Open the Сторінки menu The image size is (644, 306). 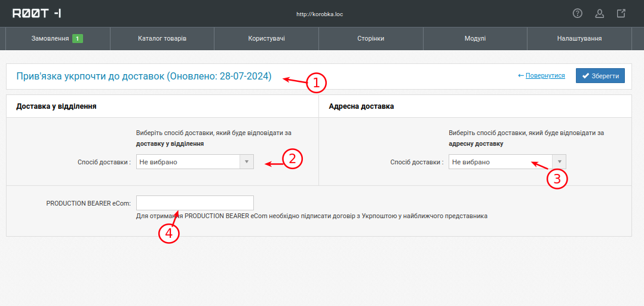pyautogui.click(x=371, y=39)
